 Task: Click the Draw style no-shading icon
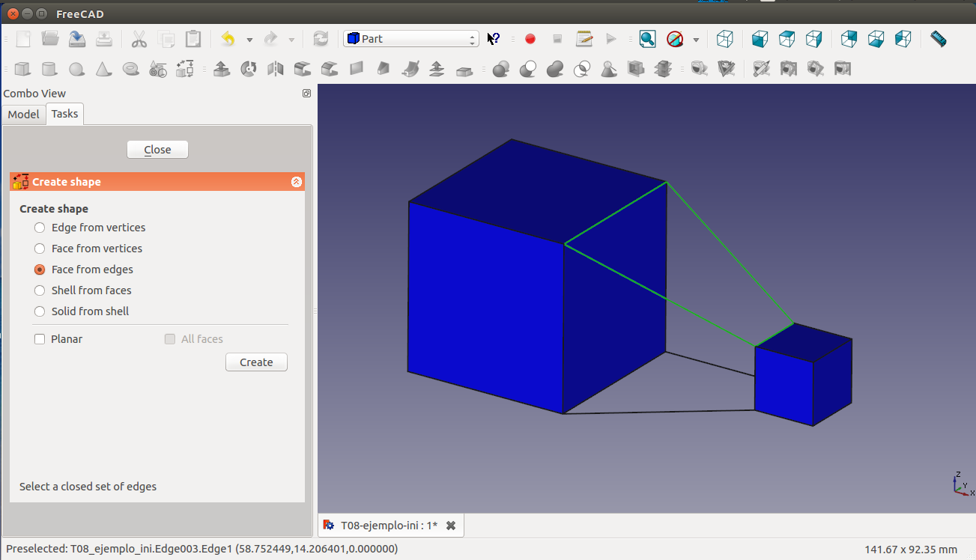pyautogui.click(x=675, y=39)
